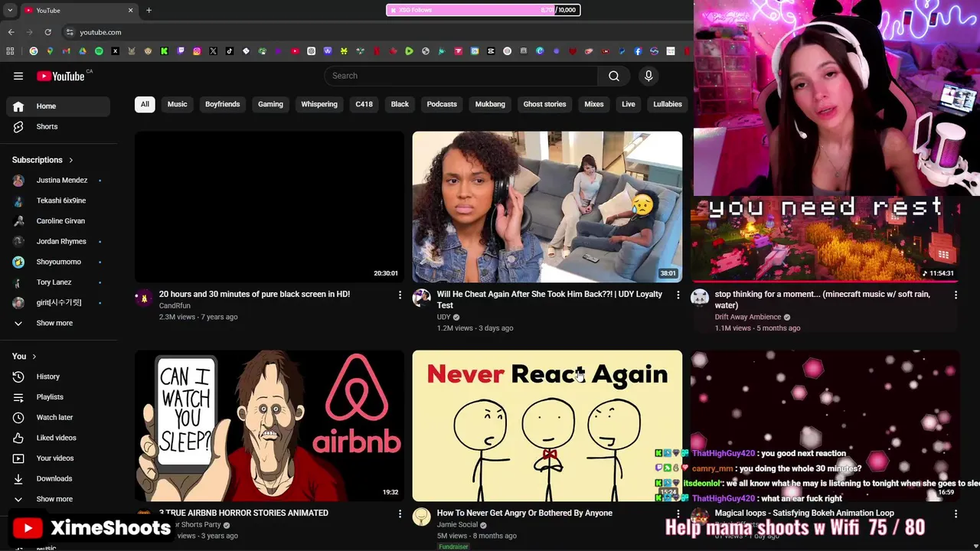Click the UDY channel avatar beside the video title
Viewport: 980px width, 551px height.
click(421, 298)
